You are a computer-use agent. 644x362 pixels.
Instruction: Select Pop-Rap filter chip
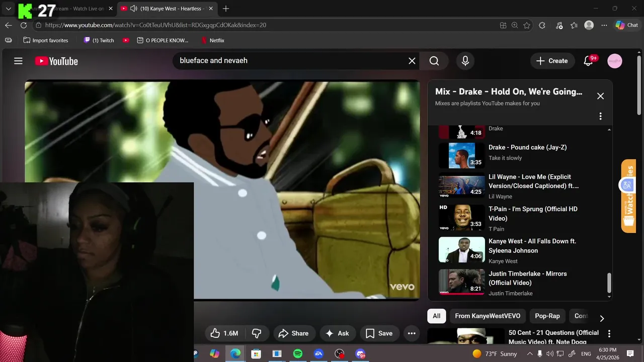547,316
